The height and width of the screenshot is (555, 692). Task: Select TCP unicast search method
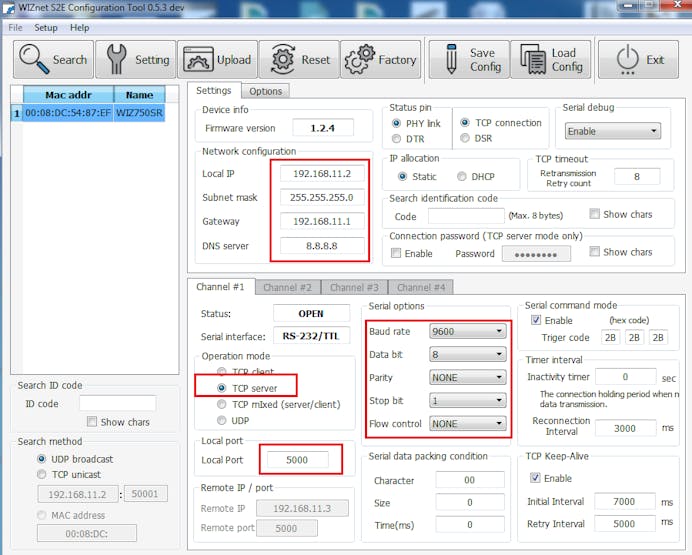[41, 475]
